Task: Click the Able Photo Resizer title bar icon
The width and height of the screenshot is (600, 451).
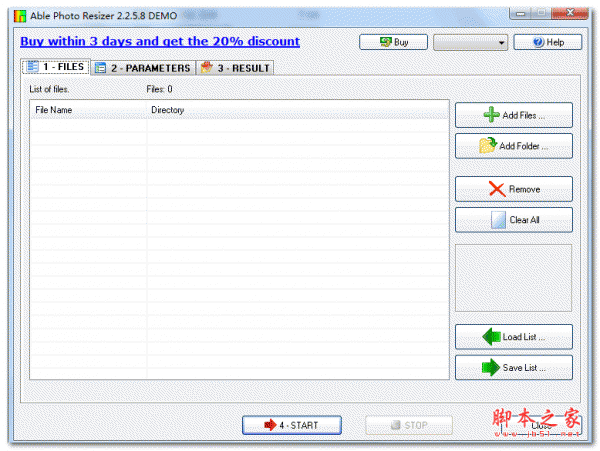Action: 20,16
